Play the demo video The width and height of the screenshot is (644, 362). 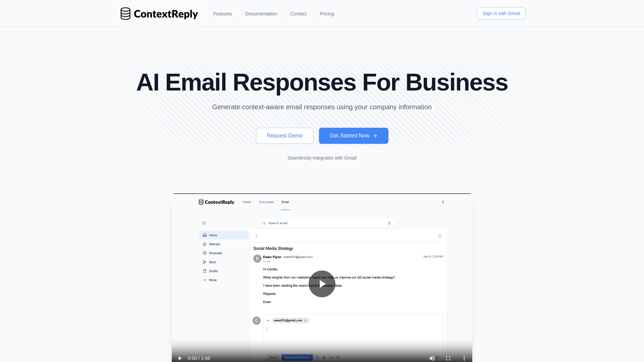click(322, 284)
